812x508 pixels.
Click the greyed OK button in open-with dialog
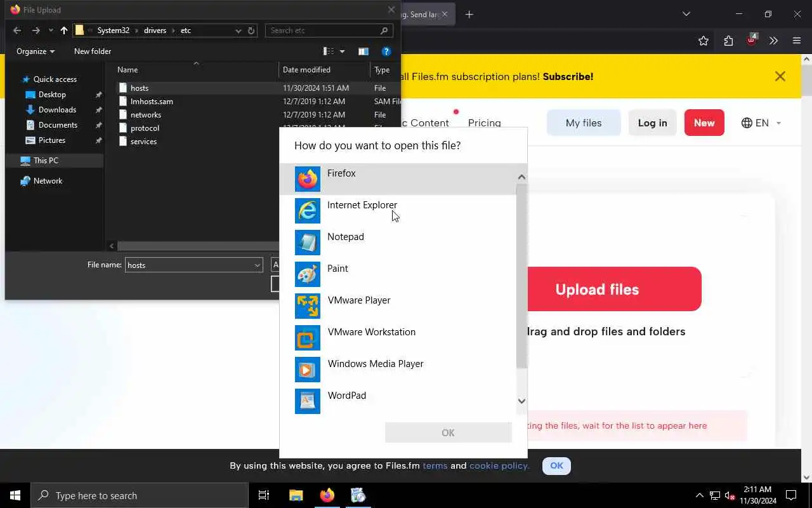[x=448, y=432]
